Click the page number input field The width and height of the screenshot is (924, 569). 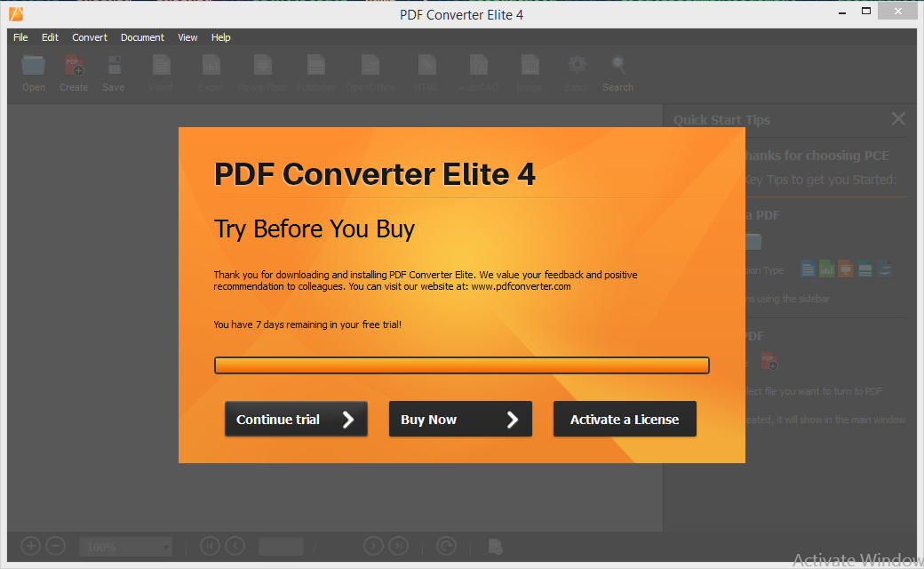[x=281, y=547]
